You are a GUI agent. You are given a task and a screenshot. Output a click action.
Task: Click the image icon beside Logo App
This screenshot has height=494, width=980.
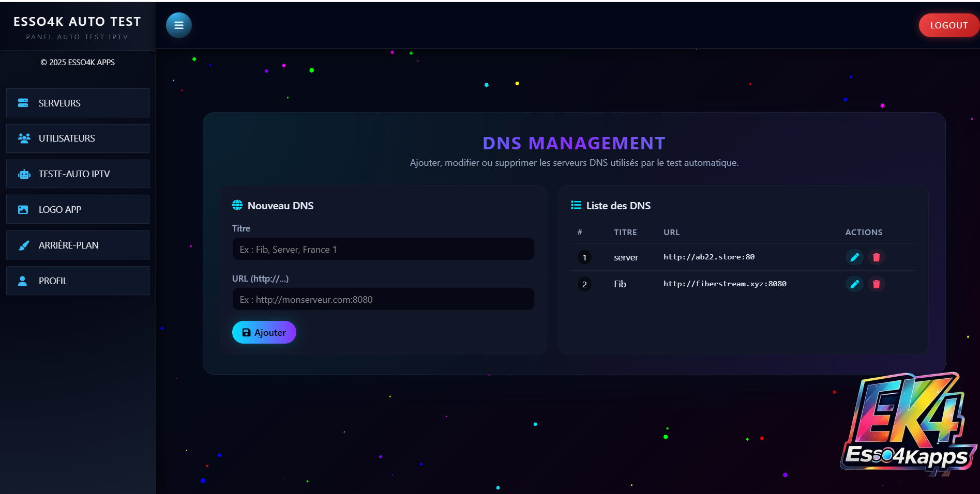[23, 210]
